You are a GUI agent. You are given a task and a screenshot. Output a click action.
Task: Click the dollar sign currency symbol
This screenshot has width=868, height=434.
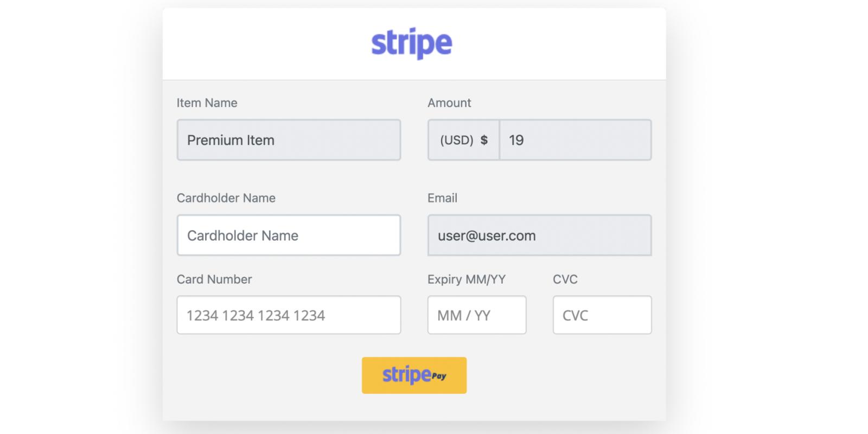pyautogui.click(x=484, y=140)
